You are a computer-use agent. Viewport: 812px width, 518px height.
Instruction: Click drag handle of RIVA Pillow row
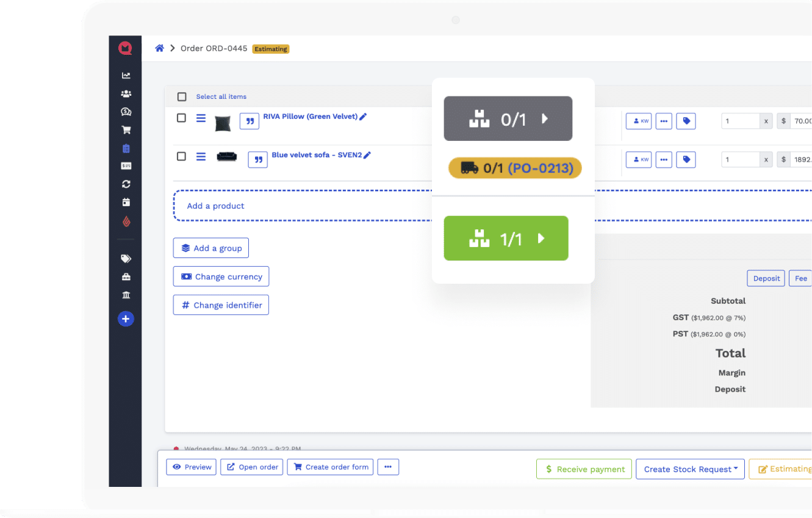coord(201,118)
